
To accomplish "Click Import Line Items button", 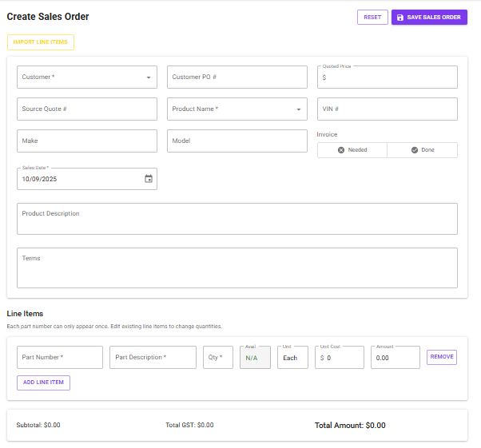I will coord(40,42).
